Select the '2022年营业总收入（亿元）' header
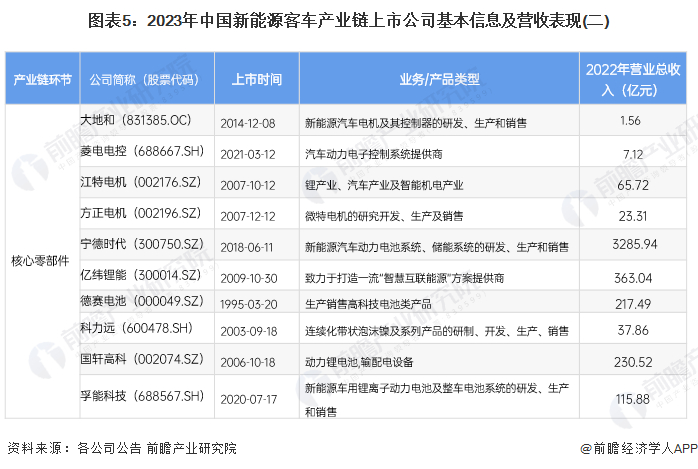The width and height of the screenshot is (698, 469). 633,80
